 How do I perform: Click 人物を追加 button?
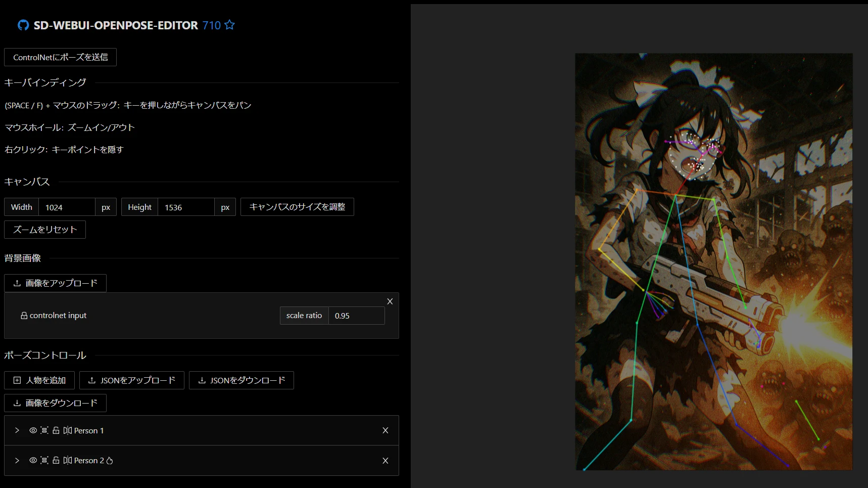[x=39, y=380]
